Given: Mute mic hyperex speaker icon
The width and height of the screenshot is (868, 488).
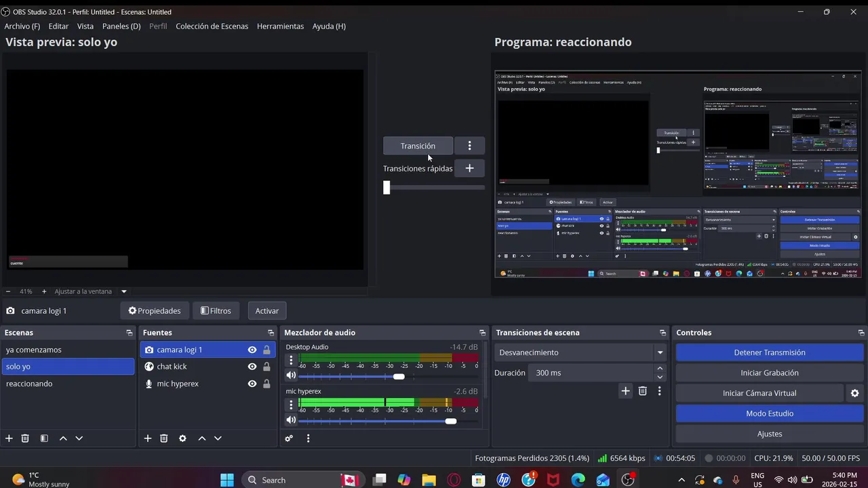Looking at the screenshot, I should (x=291, y=420).
